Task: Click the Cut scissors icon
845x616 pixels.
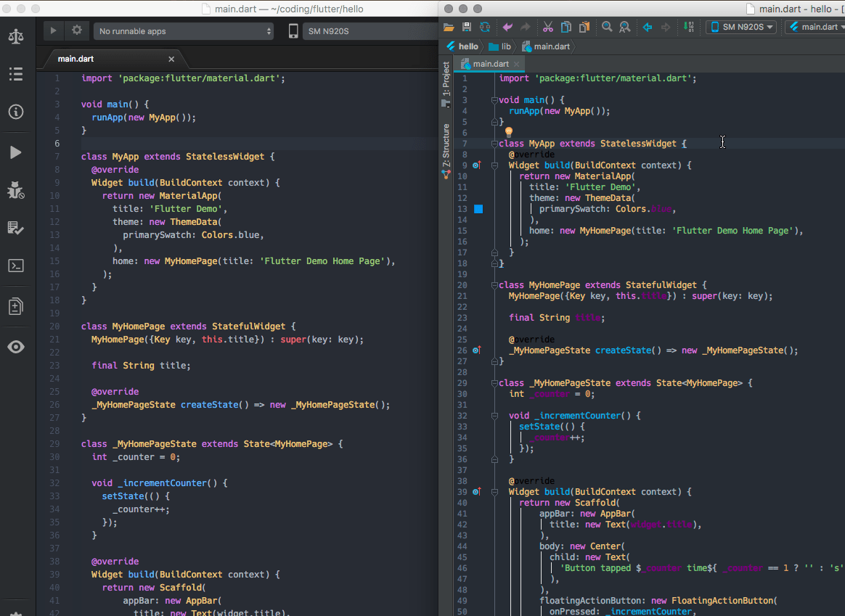Action: click(547, 28)
